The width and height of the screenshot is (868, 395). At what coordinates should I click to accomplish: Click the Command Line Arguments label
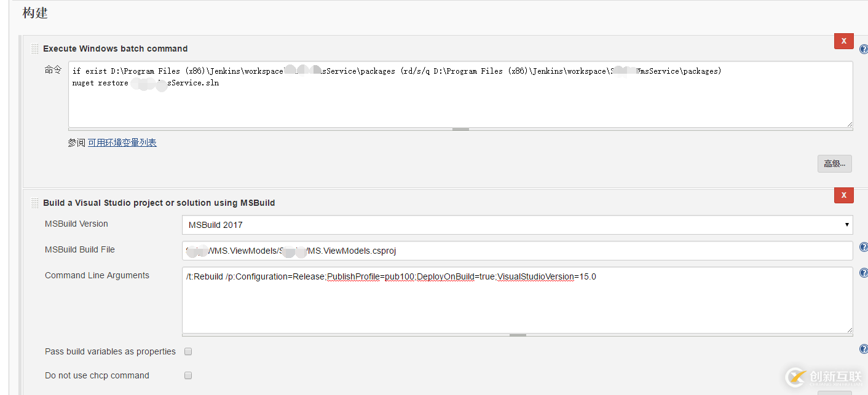[x=97, y=275]
